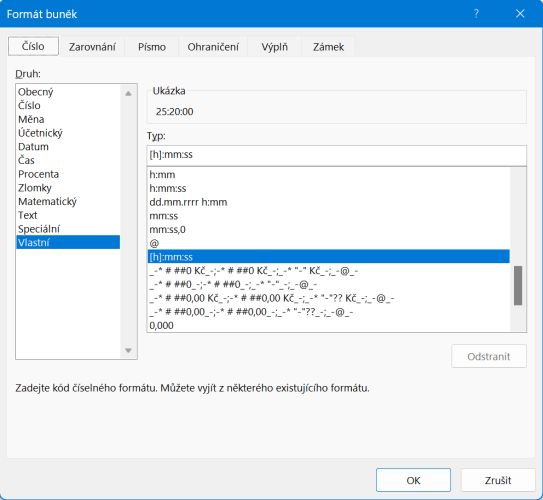
Task: Click the category list down arrow
Action: [128, 350]
